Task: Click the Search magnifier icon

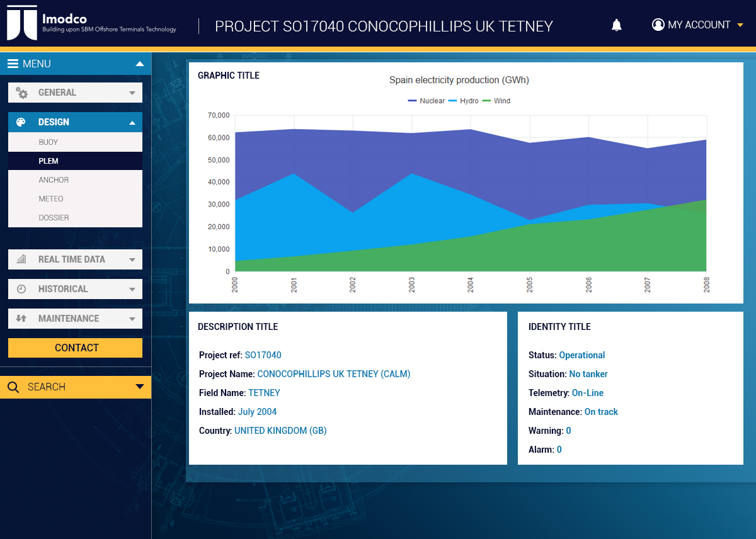Action: pos(13,387)
